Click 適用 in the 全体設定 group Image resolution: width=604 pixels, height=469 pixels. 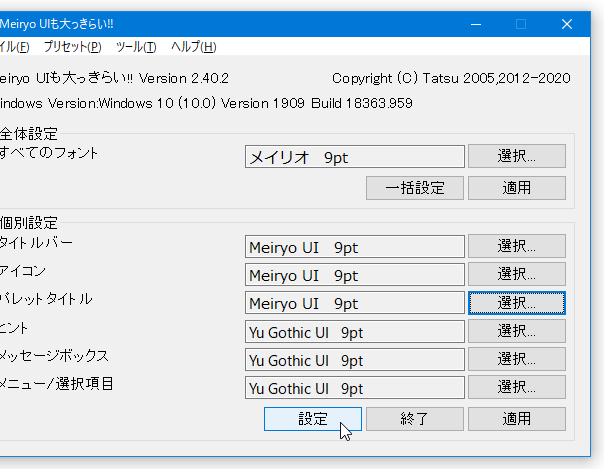click(517, 188)
